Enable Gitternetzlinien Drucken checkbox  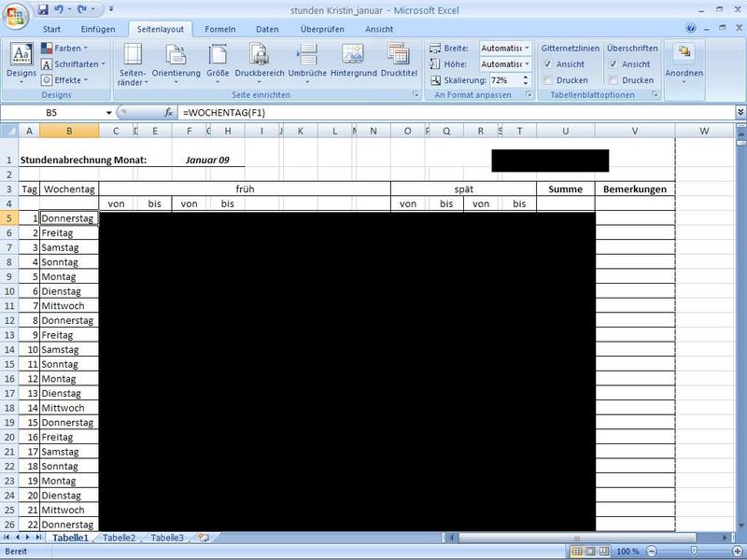[x=548, y=80]
